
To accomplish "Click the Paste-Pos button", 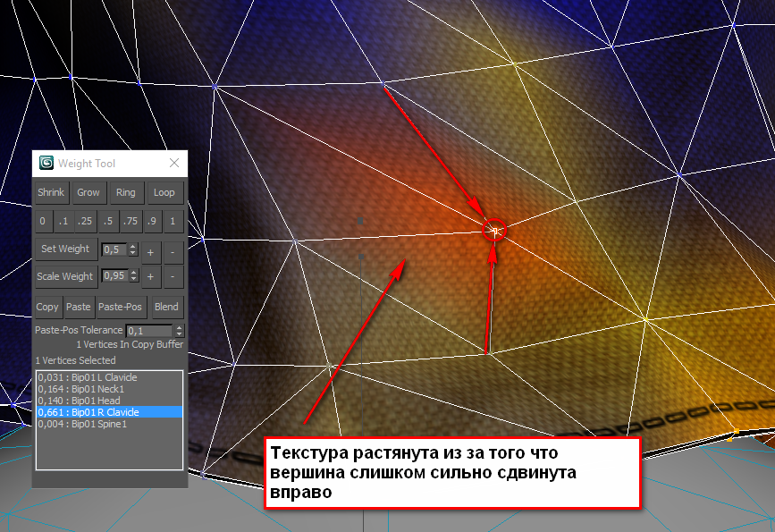I will point(120,307).
